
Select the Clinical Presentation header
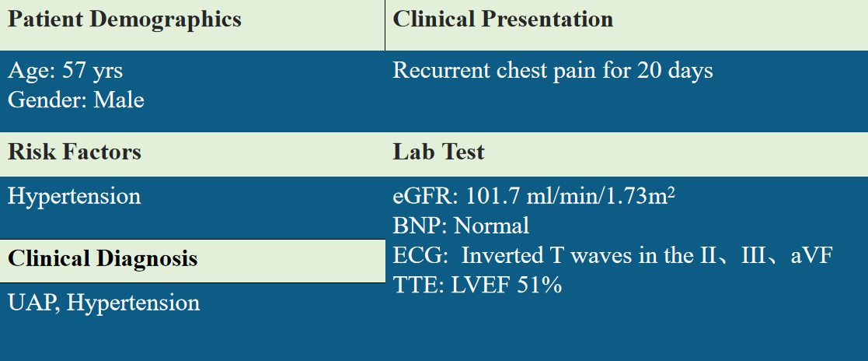pos(503,20)
